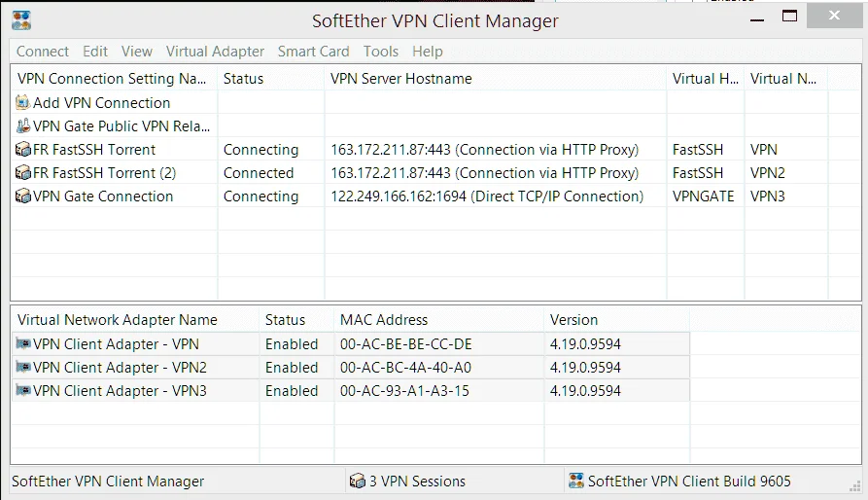Click the 122.249.166.162:1694 hostname cell

(x=487, y=196)
